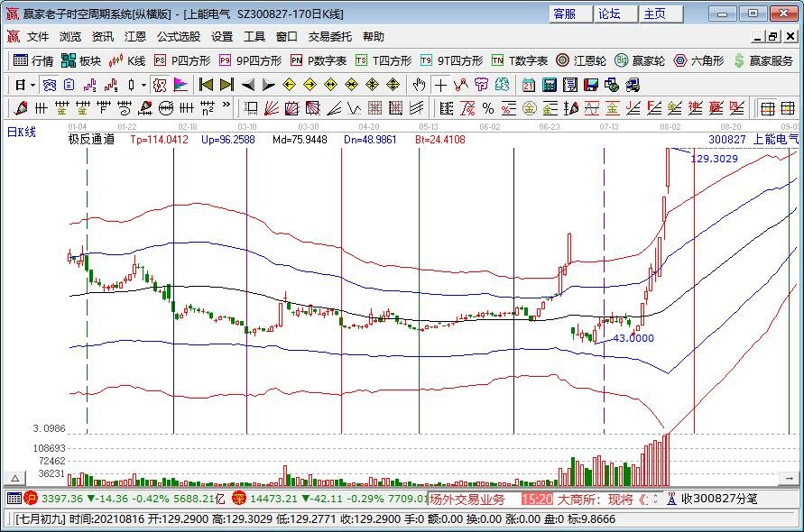Open the calculator tool

point(549,85)
